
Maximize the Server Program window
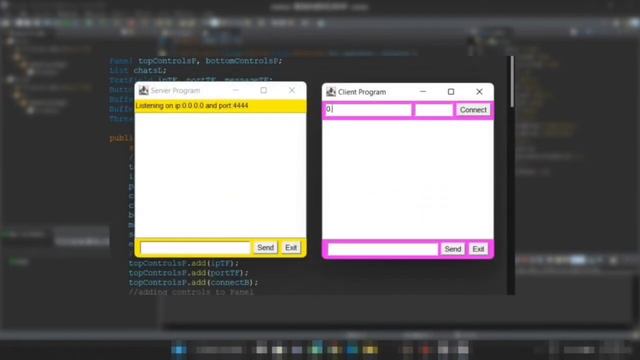pos(263,90)
